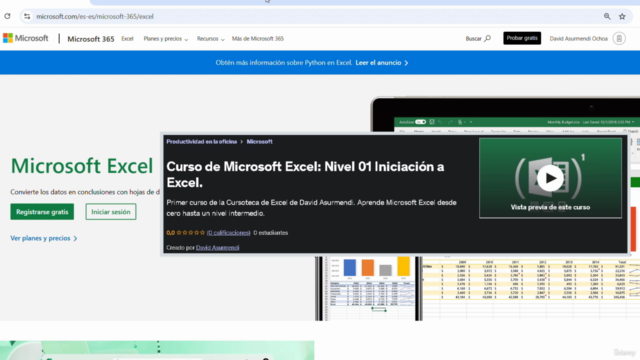Open the Microsoft 365 home link

tap(91, 39)
